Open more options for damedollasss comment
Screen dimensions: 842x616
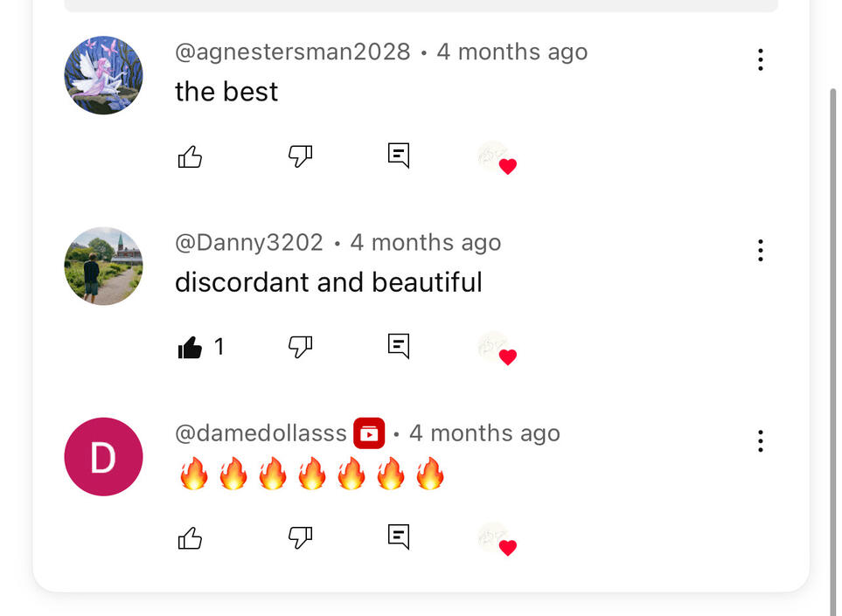point(761,441)
